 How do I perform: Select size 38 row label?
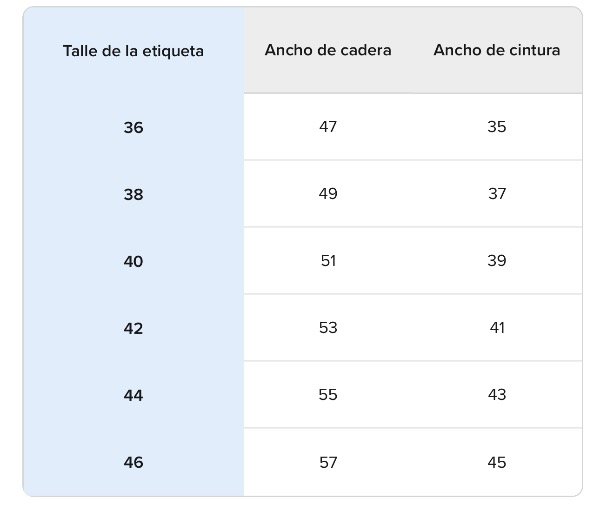tap(133, 195)
